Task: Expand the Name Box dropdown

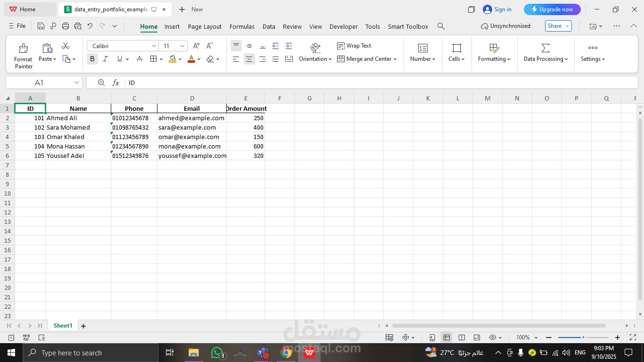Action: [77, 82]
